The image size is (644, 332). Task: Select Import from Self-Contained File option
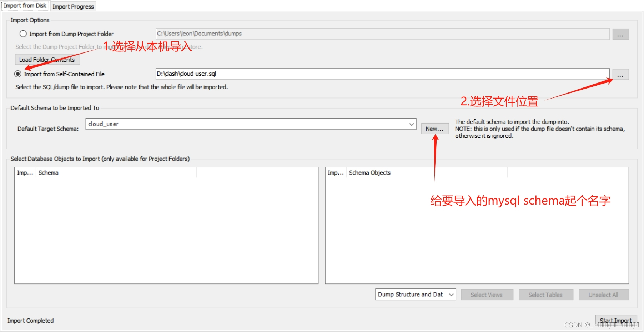(17, 74)
